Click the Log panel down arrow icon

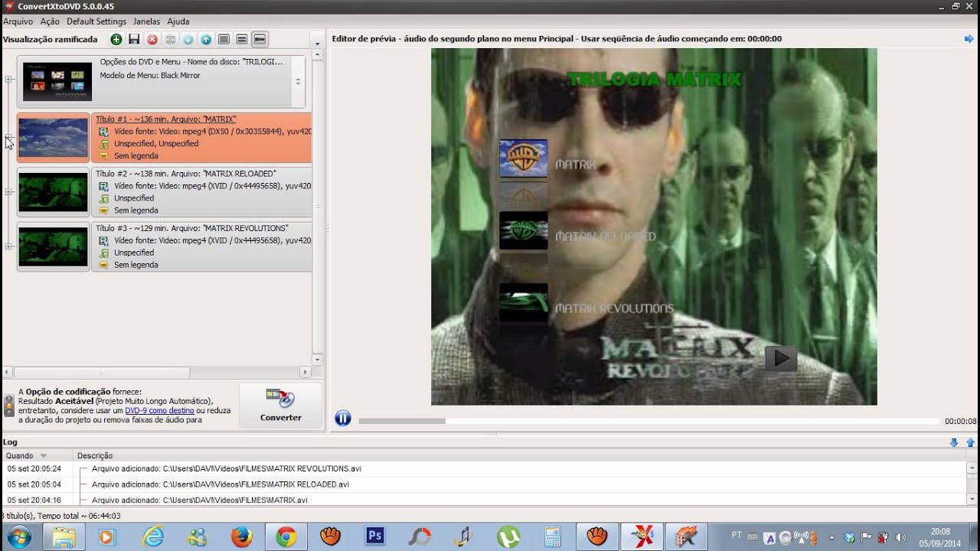[954, 442]
